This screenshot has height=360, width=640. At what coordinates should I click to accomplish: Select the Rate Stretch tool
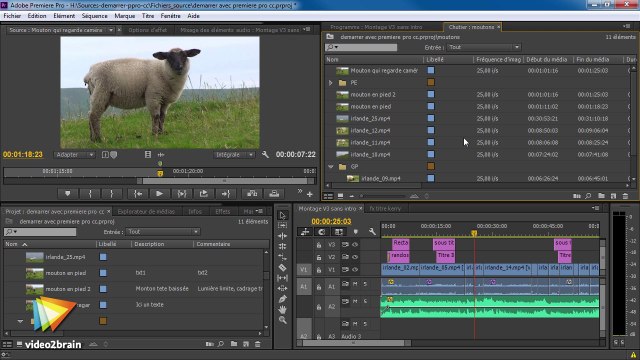(282, 257)
